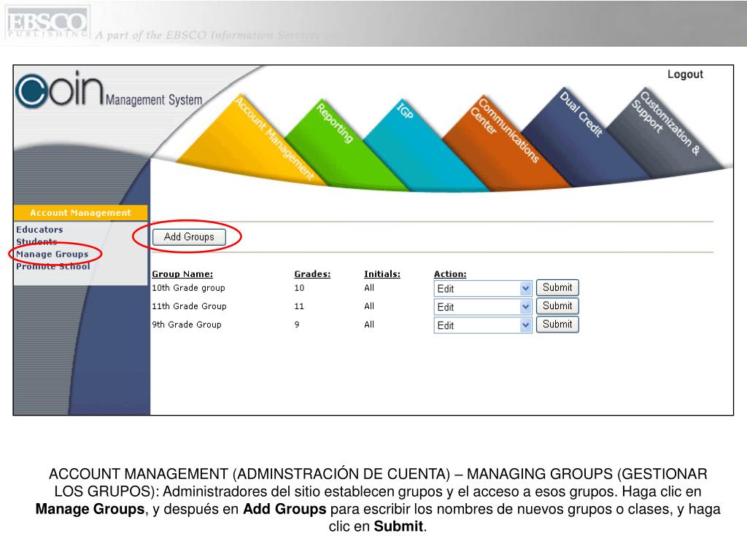Click the Logout link

684,74
